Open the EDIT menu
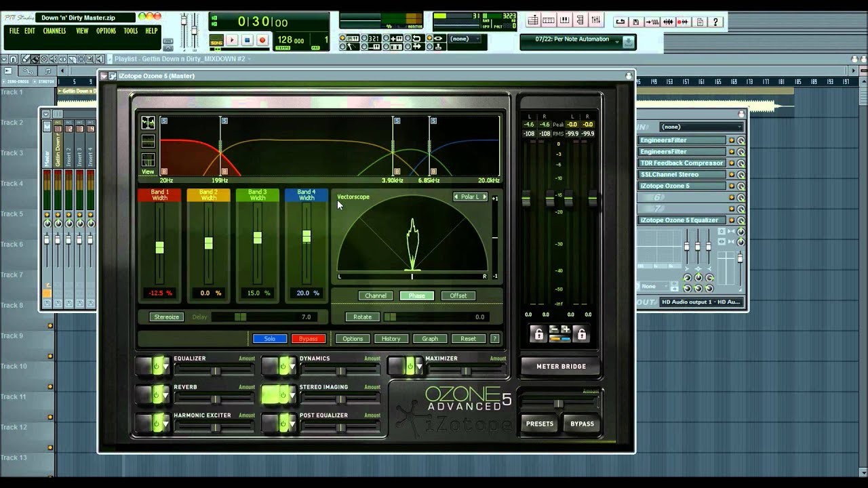This screenshot has width=868, height=488. pos(30,31)
